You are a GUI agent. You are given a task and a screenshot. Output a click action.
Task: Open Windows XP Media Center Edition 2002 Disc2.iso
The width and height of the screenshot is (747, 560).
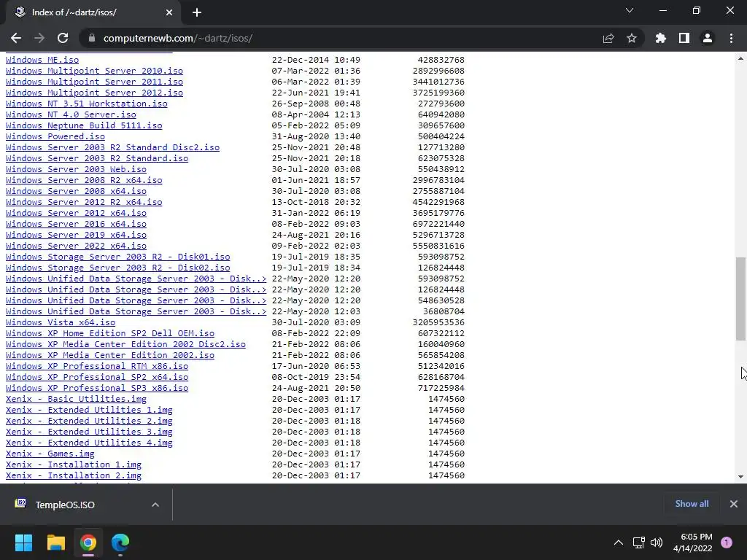(125, 345)
